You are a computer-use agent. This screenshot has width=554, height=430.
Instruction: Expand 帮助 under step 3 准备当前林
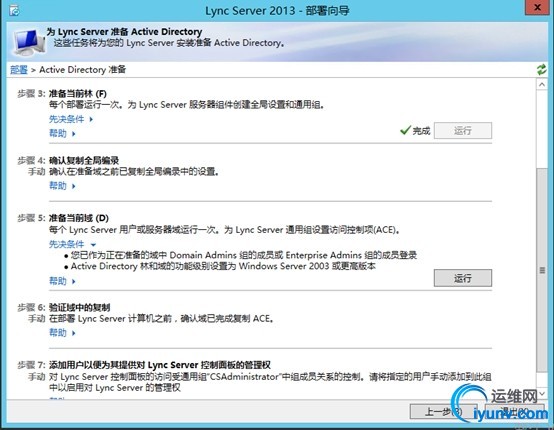(62, 133)
